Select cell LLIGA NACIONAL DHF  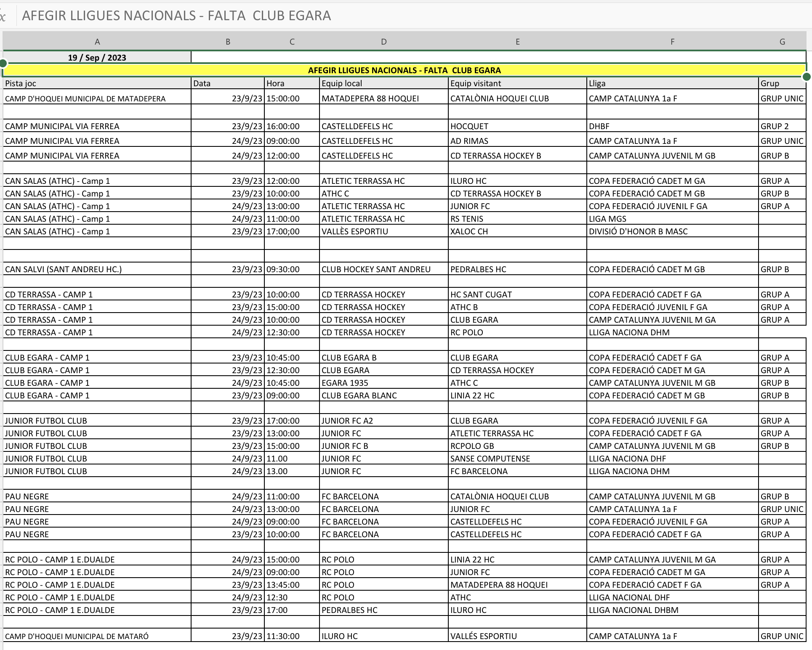pos(673,597)
